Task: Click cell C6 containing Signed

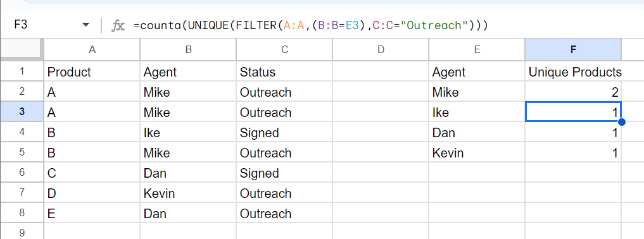Action: pos(284,172)
